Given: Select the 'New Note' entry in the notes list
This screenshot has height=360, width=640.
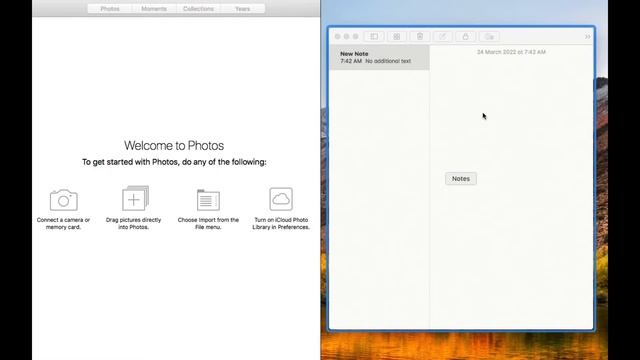Looking at the screenshot, I should pyautogui.click(x=379, y=57).
